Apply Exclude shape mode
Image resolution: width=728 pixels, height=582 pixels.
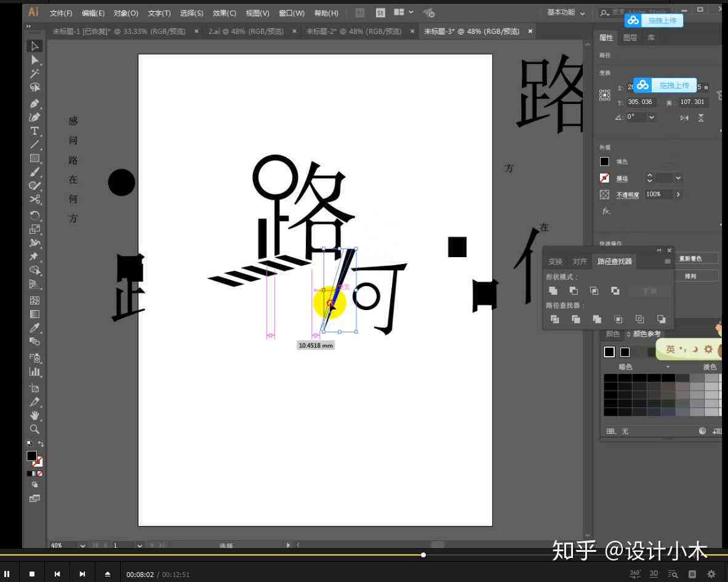click(x=615, y=290)
